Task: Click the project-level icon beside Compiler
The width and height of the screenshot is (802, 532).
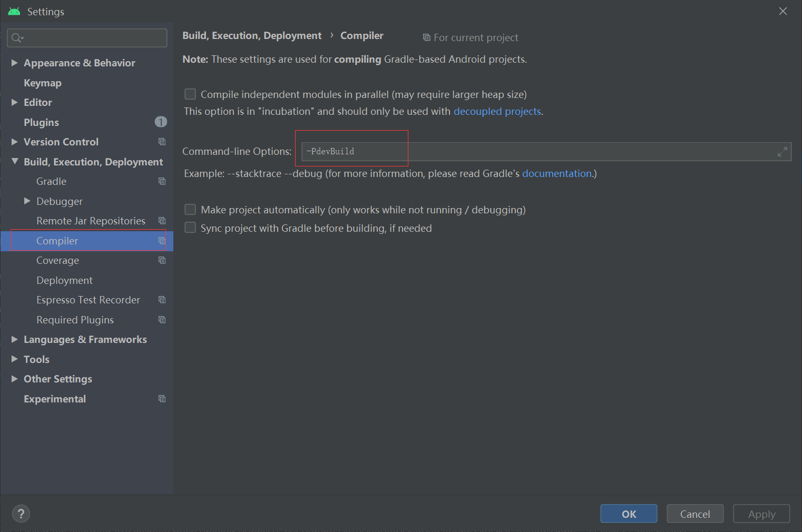Action: pyautogui.click(x=162, y=241)
